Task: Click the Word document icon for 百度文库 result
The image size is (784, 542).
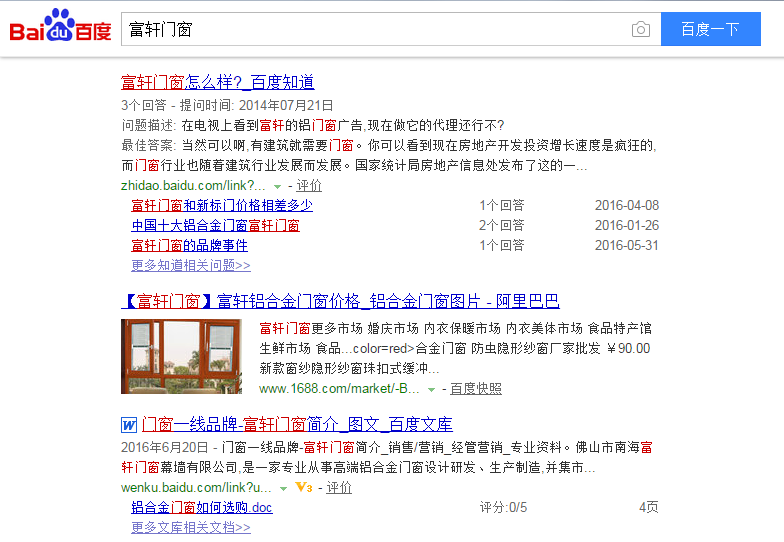Action: click(128, 425)
